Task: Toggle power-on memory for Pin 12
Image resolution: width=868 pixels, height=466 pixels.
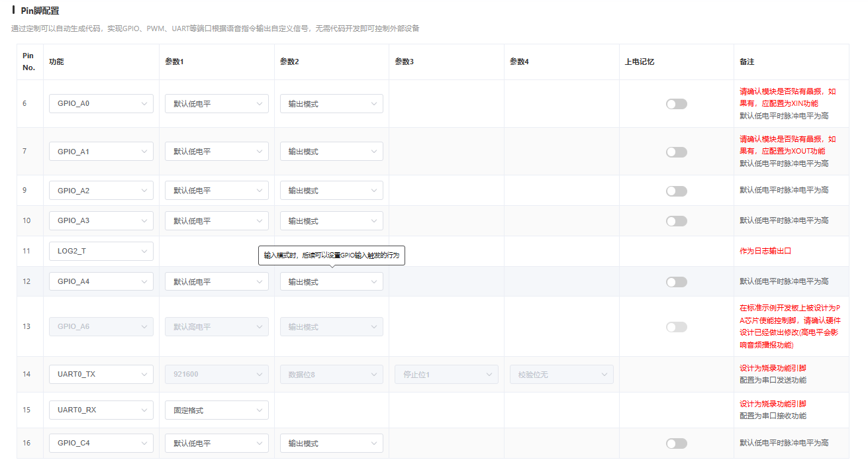Action: (x=676, y=282)
